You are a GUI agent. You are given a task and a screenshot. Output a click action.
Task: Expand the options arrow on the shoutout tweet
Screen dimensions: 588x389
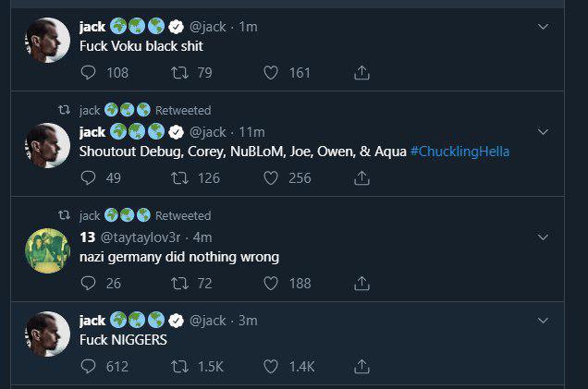(544, 132)
